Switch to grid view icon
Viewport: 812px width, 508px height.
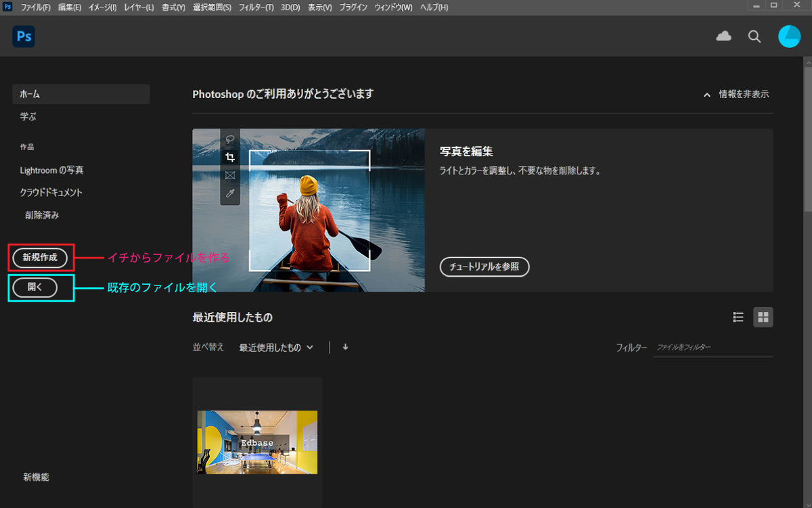(763, 317)
